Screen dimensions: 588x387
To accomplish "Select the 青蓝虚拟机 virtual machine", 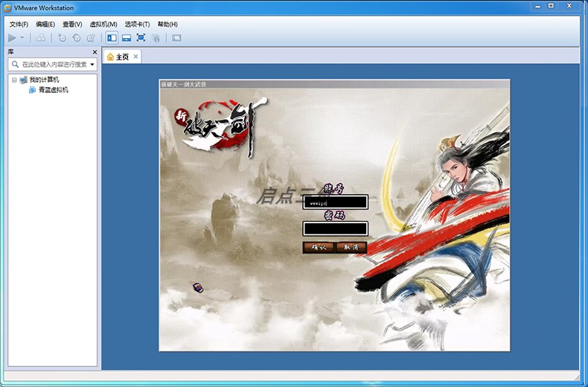I will (x=54, y=90).
